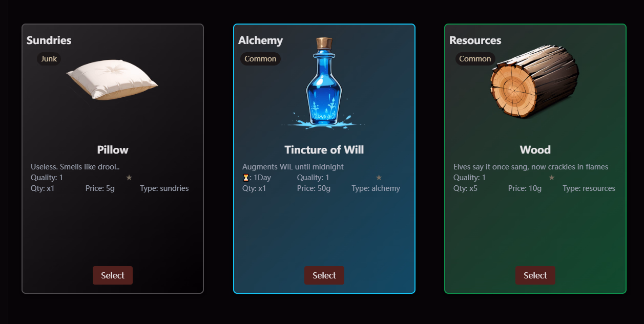Click the Alchemy category heading
Viewport: 644px width, 324px height.
(260, 40)
